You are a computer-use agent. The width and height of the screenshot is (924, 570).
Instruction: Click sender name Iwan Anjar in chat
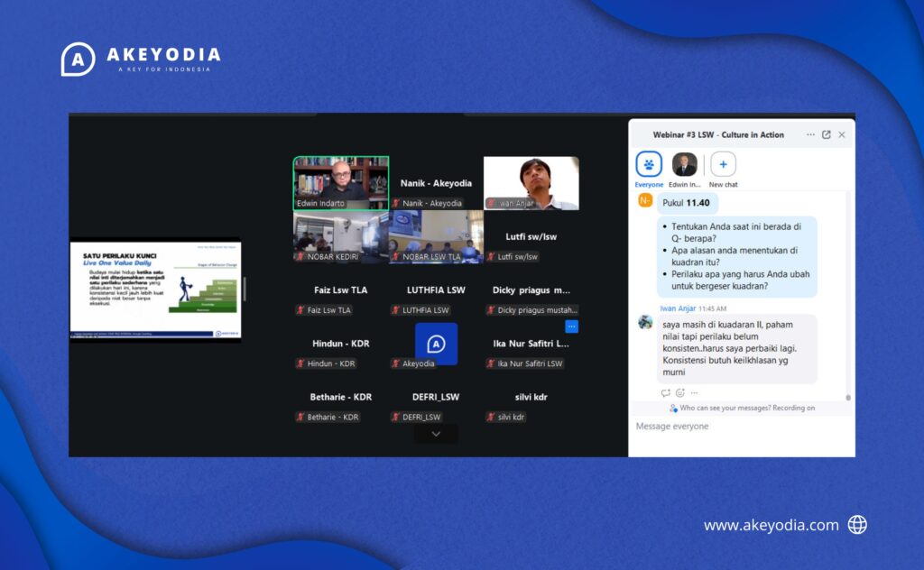(x=678, y=308)
